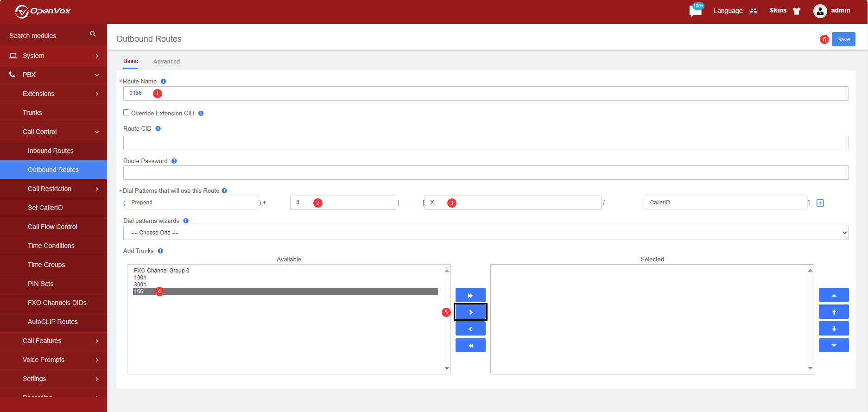Show info for Override Extension CID
Screen dimensions: 868x412
click(201, 114)
